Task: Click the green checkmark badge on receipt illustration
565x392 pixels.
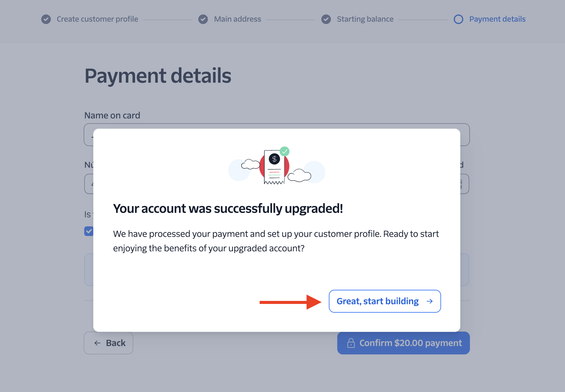Action: [x=285, y=151]
